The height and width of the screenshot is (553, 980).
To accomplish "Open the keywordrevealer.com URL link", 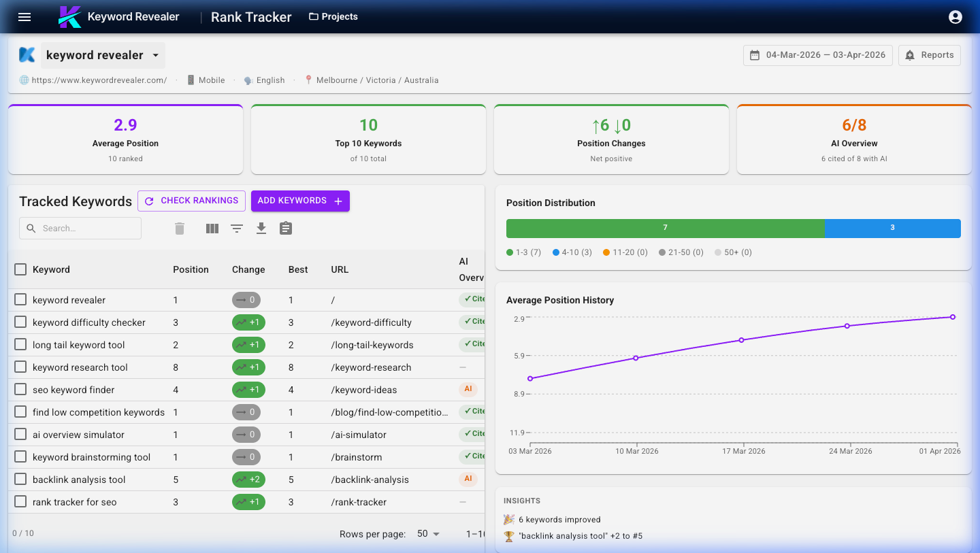I will point(99,80).
